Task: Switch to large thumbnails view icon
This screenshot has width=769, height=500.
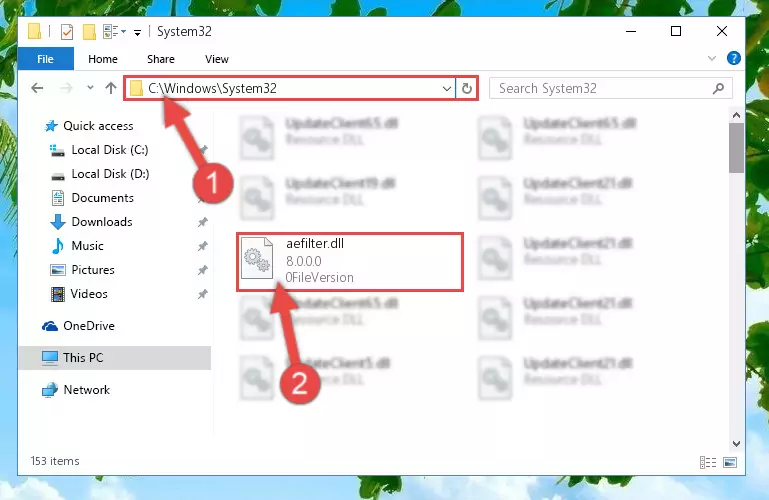Action: 730,462
